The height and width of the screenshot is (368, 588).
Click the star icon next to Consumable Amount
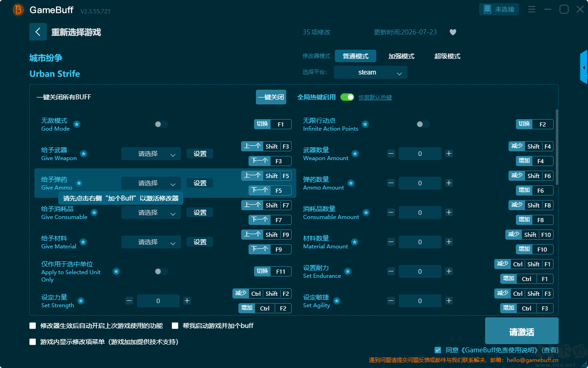point(366,213)
